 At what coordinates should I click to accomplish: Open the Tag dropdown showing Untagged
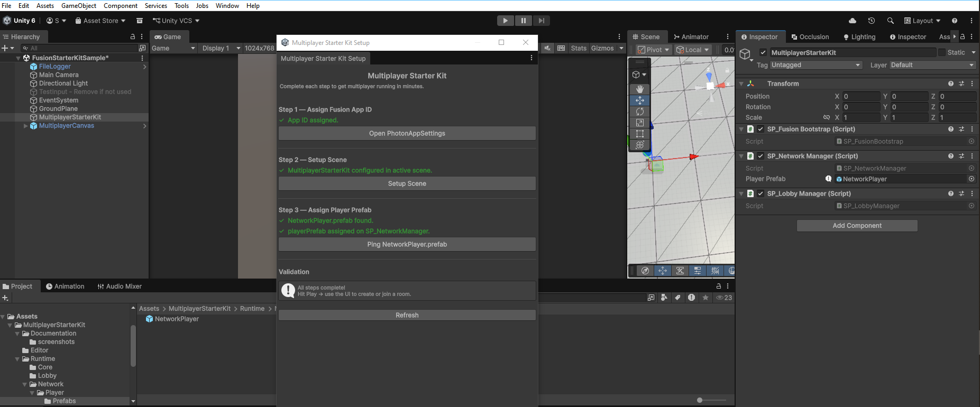pyautogui.click(x=816, y=65)
